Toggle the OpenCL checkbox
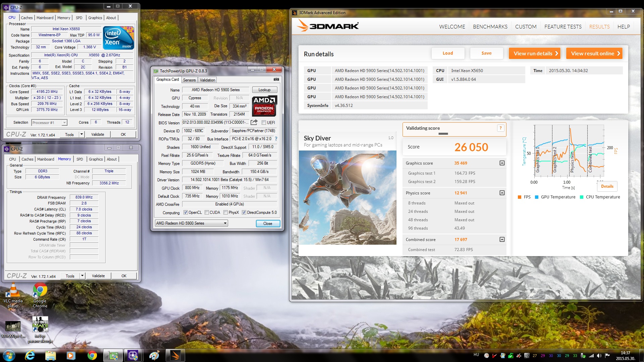This screenshot has width=644, height=362. tap(185, 213)
